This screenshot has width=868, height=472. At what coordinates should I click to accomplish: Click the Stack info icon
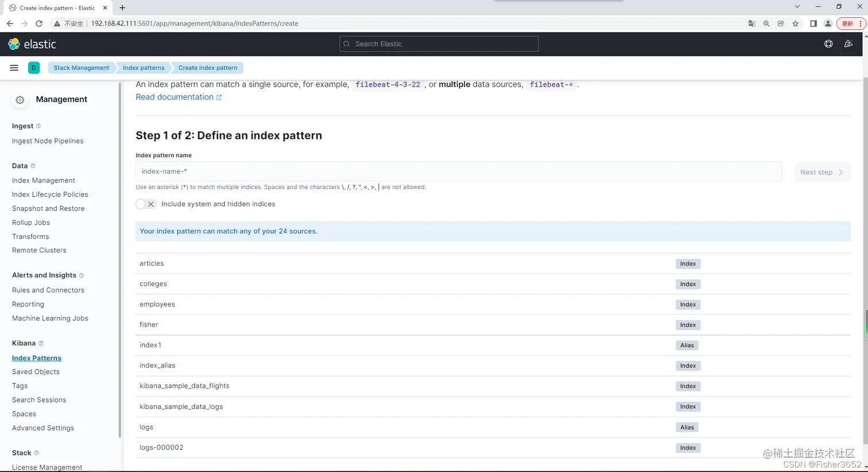tap(37, 452)
